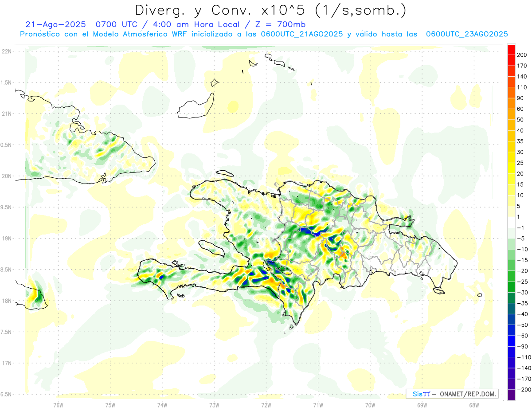Click the initialization time '0600UTC_21AGO2025'
This screenshot has width=532, height=411.
click(x=302, y=34)
